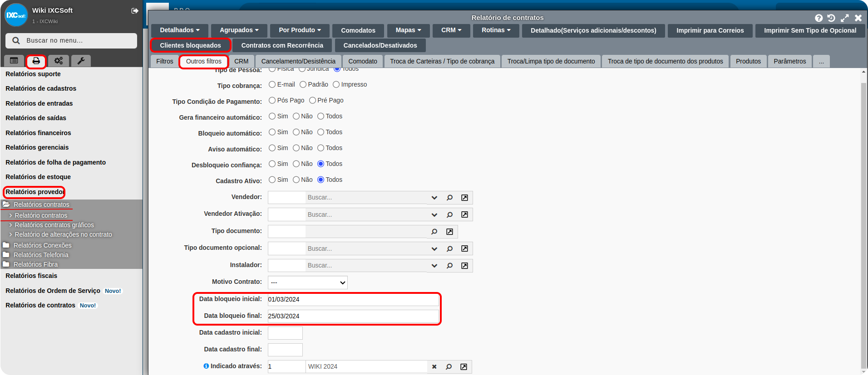Click the history refresh icon in title bar
868x375 pixels.
click(x=831, y=18)
